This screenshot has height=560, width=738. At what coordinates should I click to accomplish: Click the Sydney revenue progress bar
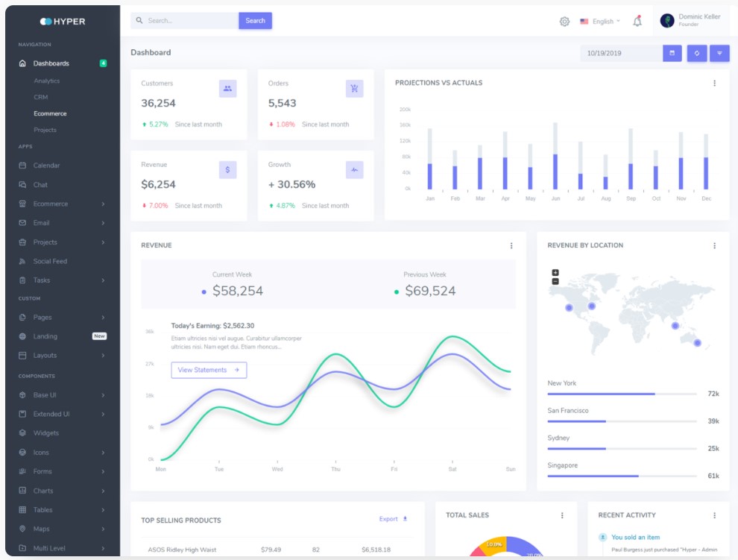coord(622,448)
